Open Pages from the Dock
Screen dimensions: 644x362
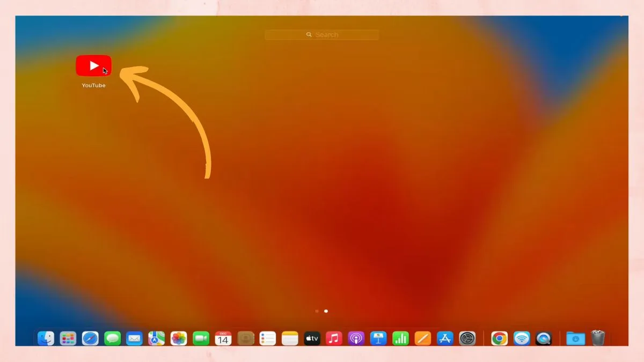click(422, 338)
